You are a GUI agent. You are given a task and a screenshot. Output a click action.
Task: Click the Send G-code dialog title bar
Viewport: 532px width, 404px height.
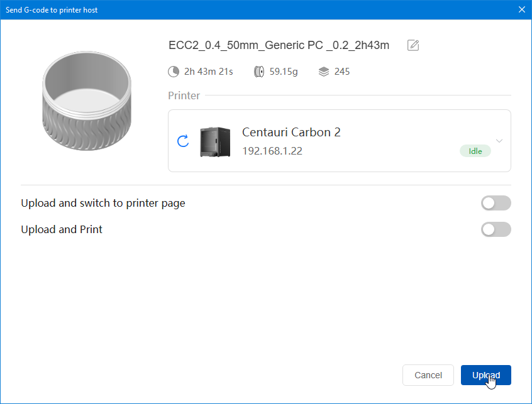coord(252,9)
